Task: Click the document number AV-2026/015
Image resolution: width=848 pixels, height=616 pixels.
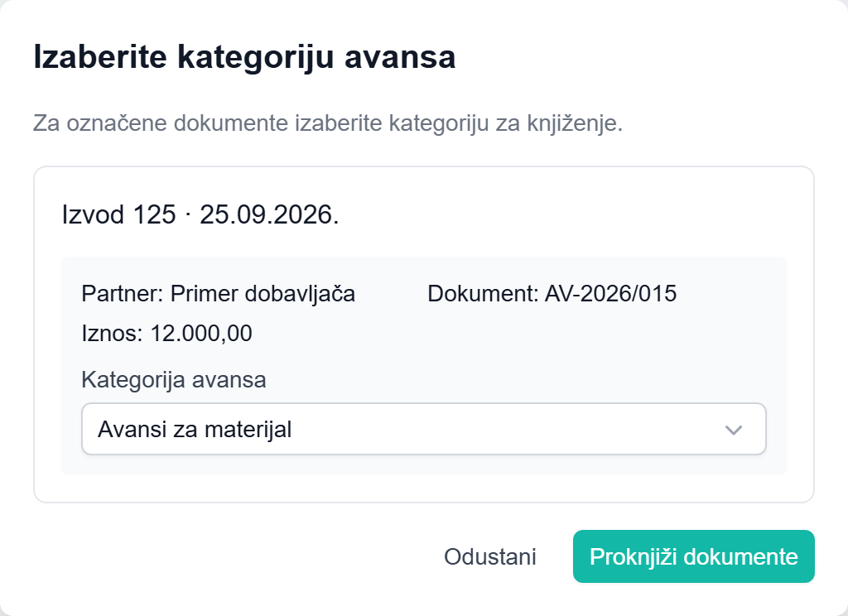Action: coord(610,294)
